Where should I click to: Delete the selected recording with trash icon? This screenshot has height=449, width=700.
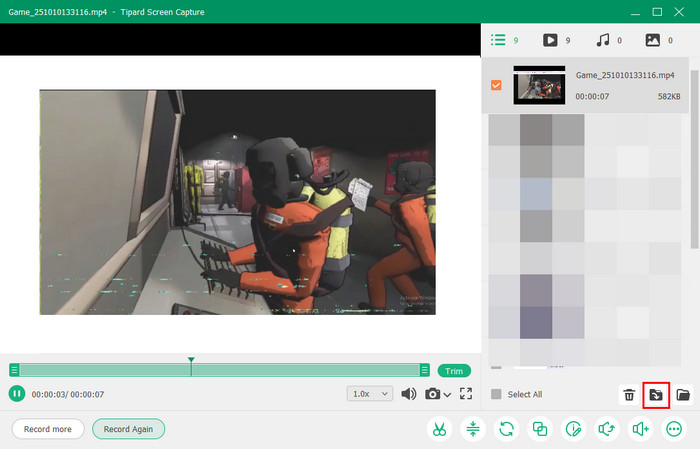pos(629,395)
